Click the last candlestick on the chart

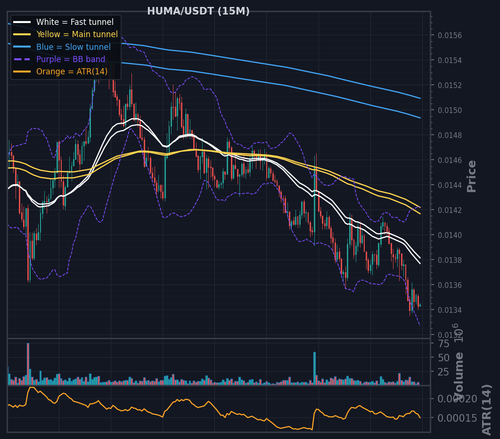point(420,305)
